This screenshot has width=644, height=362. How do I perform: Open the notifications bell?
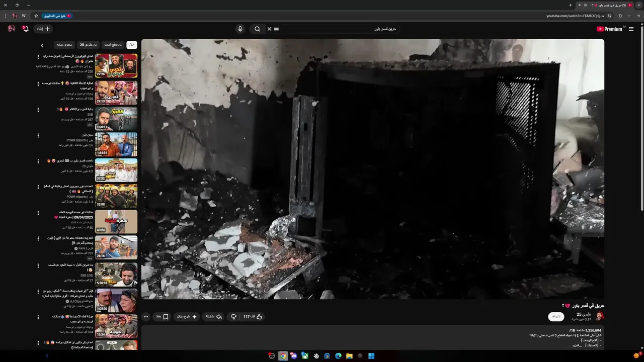(25, 29)
